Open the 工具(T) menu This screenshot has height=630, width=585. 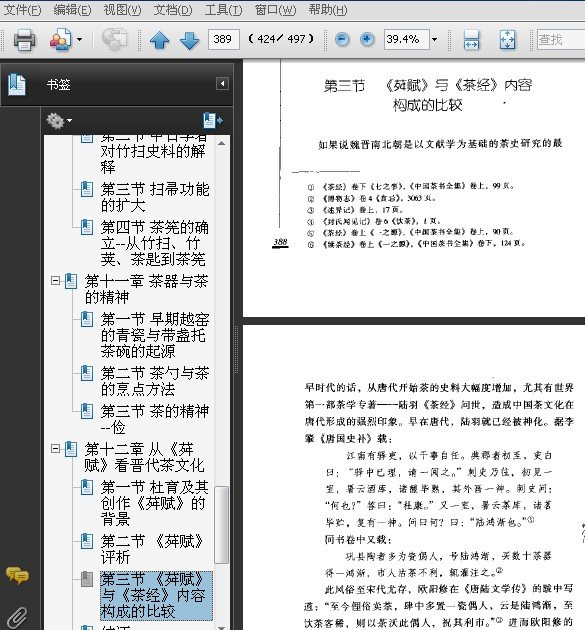pyautogui.click(x=223, y=9)
